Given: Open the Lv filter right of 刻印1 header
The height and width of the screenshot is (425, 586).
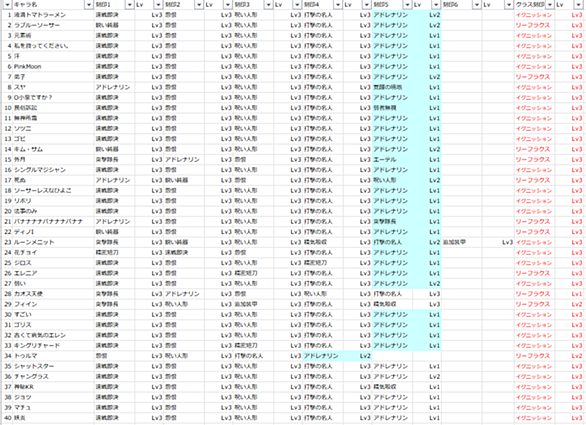Looking at the screenshot, I should (158, 4).
